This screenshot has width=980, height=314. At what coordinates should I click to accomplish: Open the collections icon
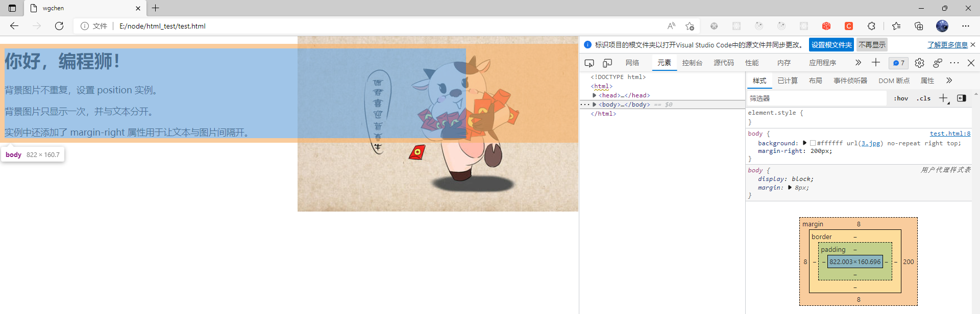(919, 26)
